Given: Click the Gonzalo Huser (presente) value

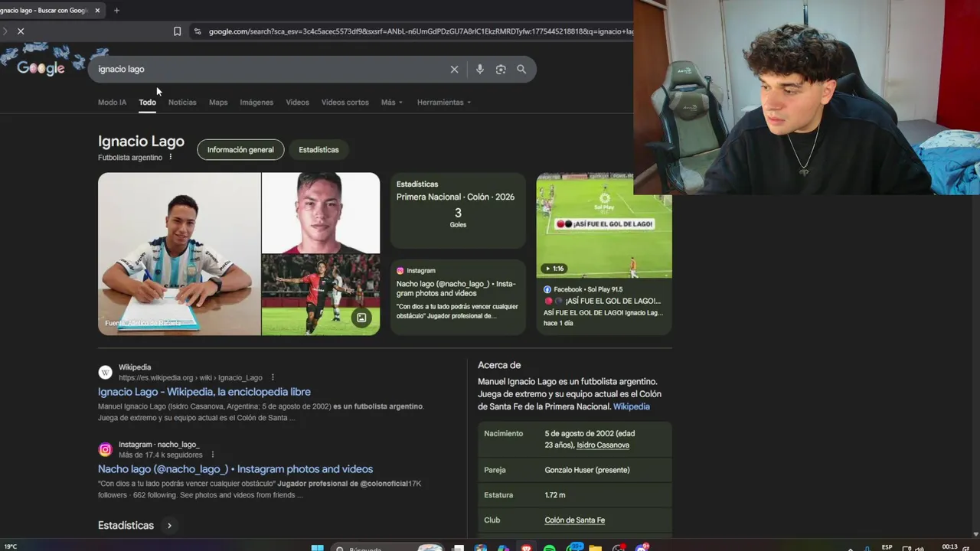Looking at the screenshot, I should tap(587, 470).
